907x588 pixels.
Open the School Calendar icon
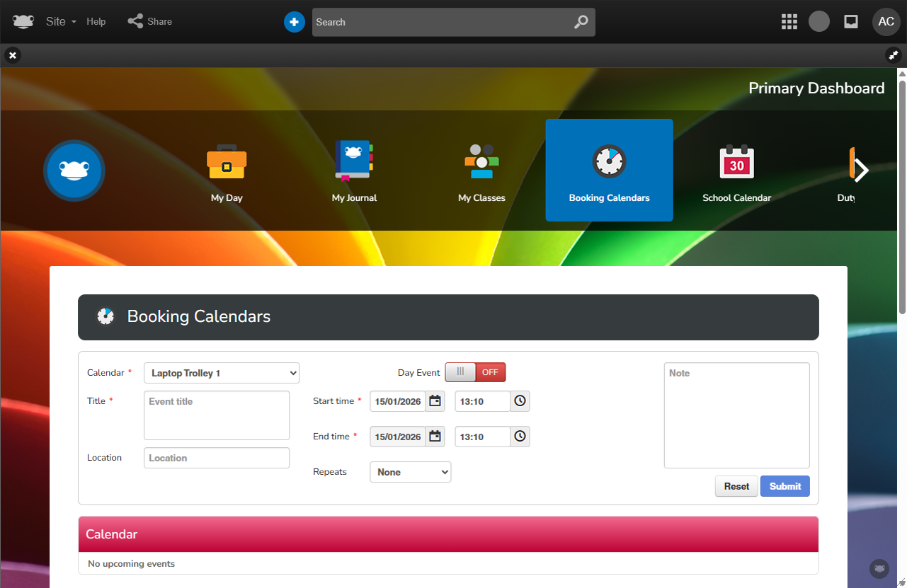pyautogui.click(x=736, y=163)
